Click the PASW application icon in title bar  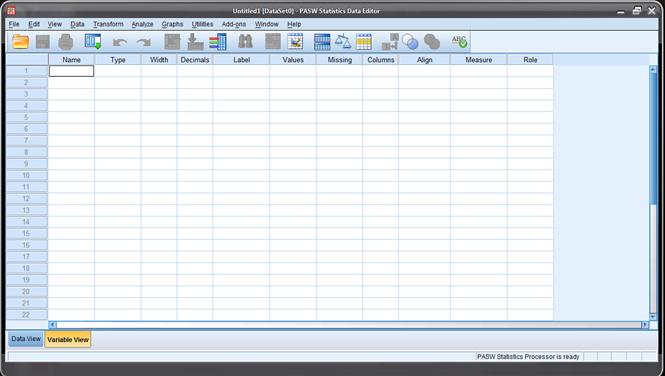11,10
